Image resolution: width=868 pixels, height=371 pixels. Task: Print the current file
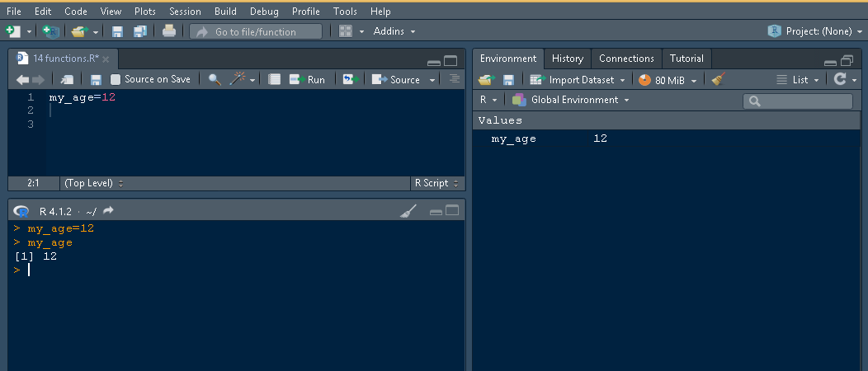(x=169, y=31)
